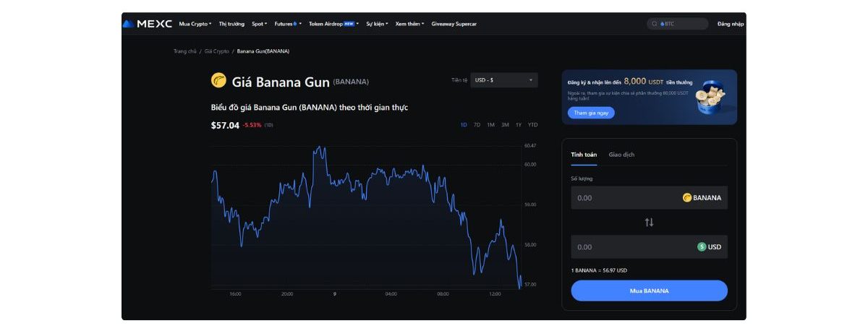Select the 1Y chart range
Image resolution: width=868 pixels, height=331 pixels.
coord(519,125)
